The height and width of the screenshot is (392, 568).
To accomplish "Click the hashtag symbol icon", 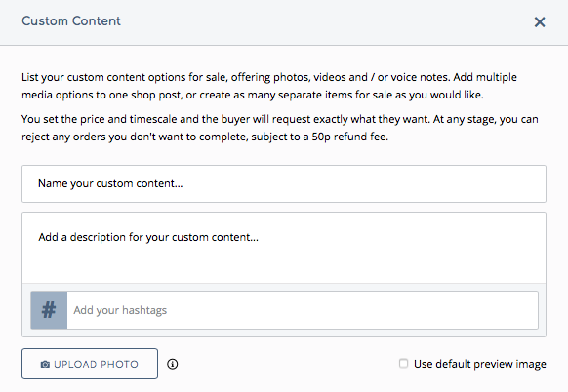I will tap(49, 310).
